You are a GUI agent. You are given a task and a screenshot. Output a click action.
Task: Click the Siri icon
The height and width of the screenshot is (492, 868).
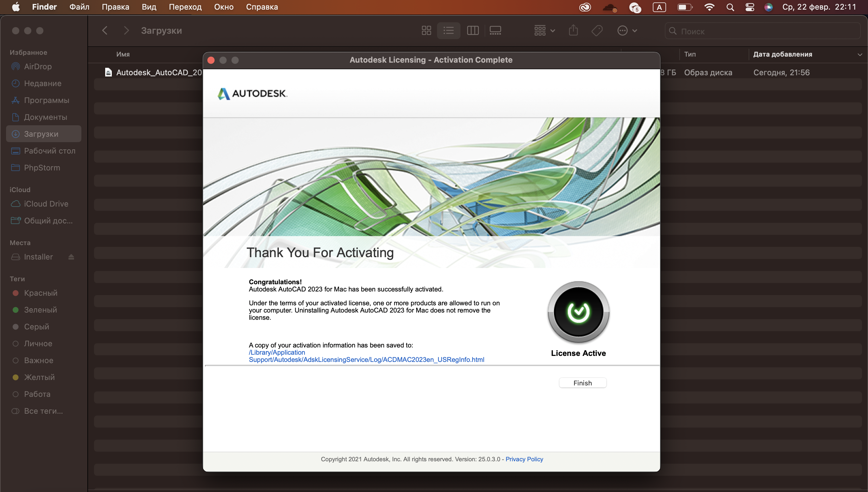[x=768, y=7]
